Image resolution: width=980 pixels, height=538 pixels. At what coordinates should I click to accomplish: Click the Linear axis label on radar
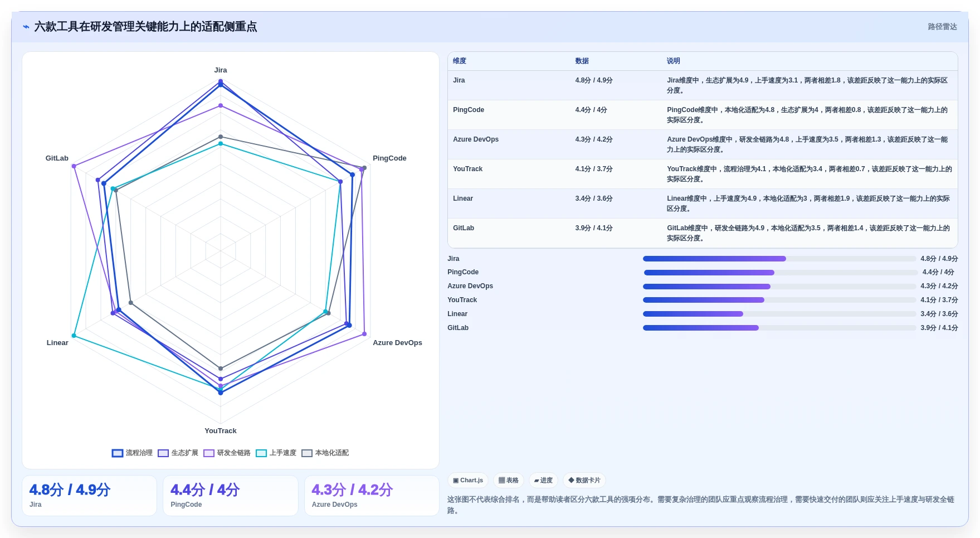(x=57, y=343)
